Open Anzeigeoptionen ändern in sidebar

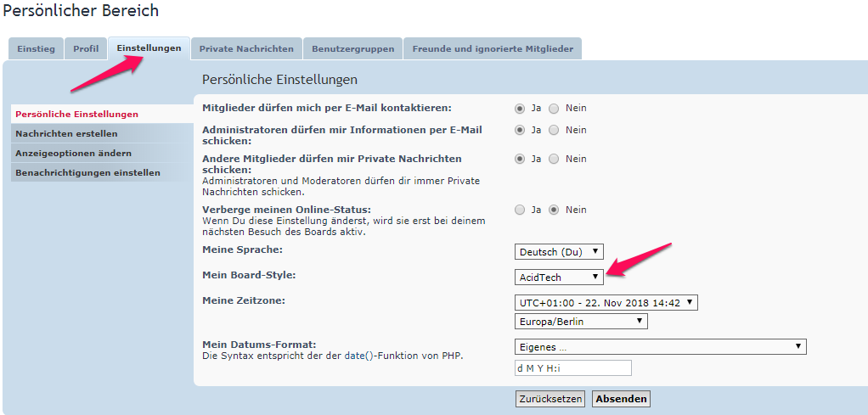[73, 154]
